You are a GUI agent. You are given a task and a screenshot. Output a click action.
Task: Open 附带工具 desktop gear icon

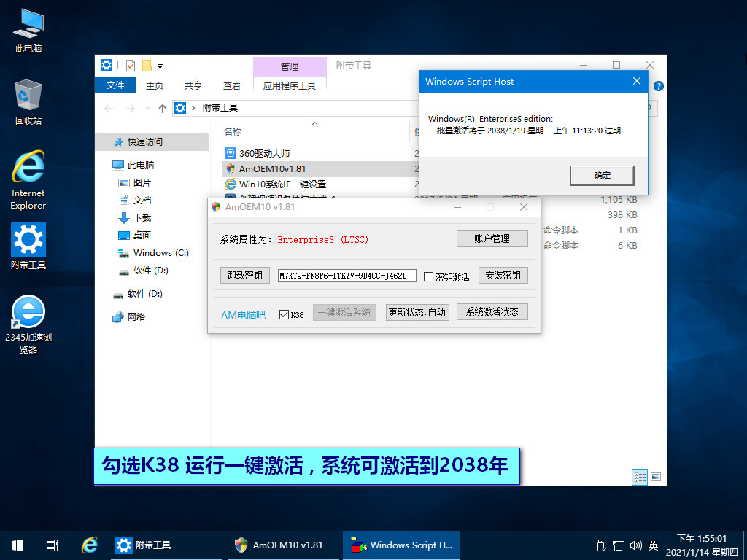coord(28,246)
